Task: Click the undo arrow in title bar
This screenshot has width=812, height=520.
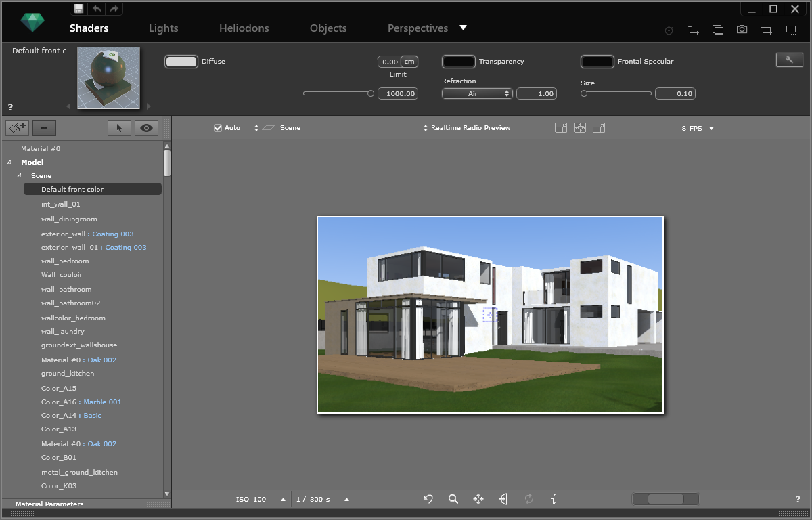Action: 97,8
